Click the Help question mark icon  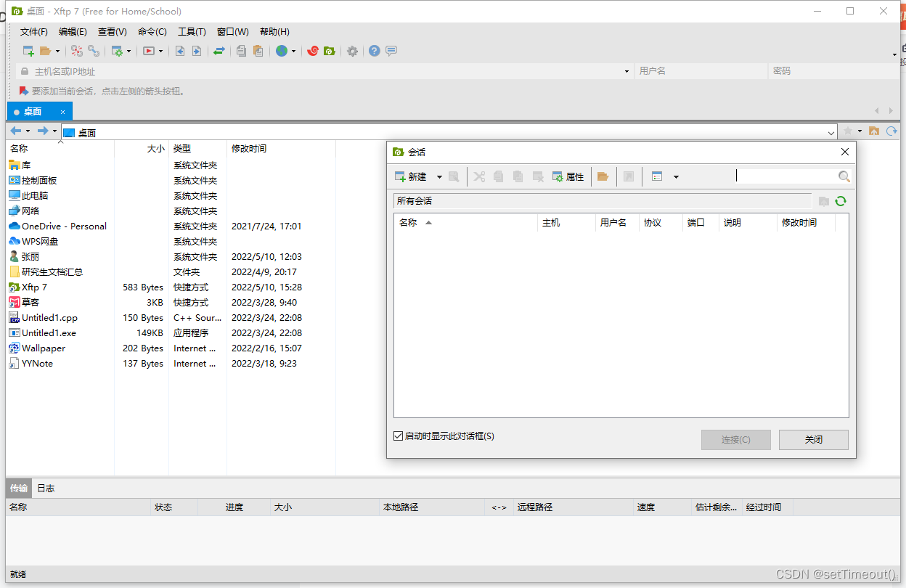(x=373, y=51)
